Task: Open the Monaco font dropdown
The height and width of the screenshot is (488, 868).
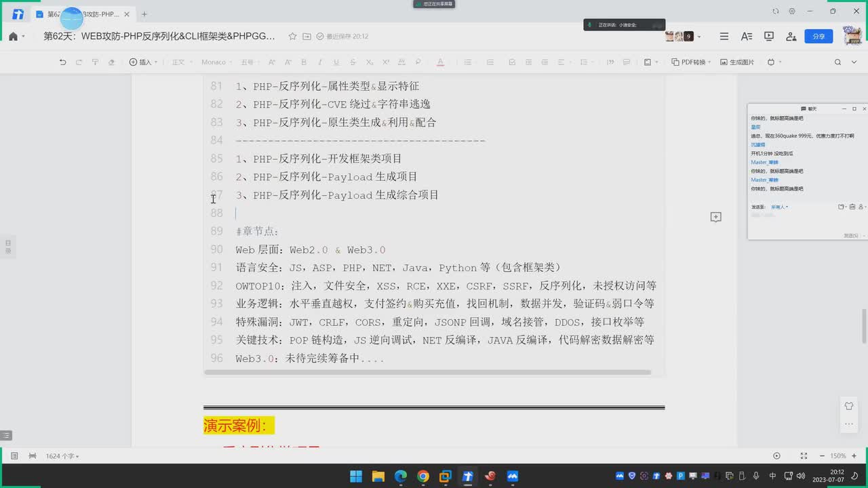Action: tap(217, 62)
